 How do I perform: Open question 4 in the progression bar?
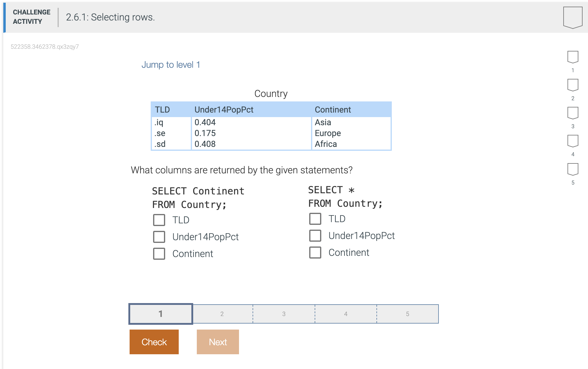[346, 314]
